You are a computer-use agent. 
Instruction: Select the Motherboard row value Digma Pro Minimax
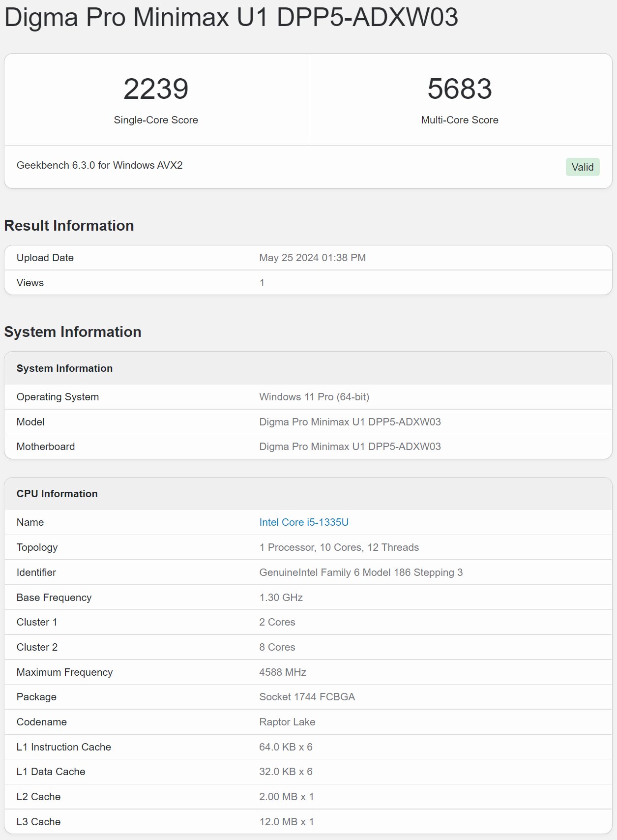[350, 447]
